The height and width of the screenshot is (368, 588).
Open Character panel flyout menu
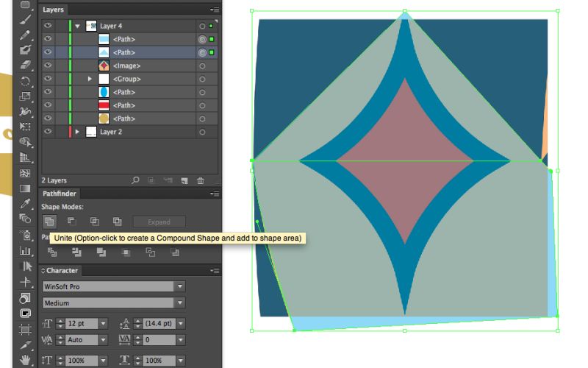(x=215, y=271)
